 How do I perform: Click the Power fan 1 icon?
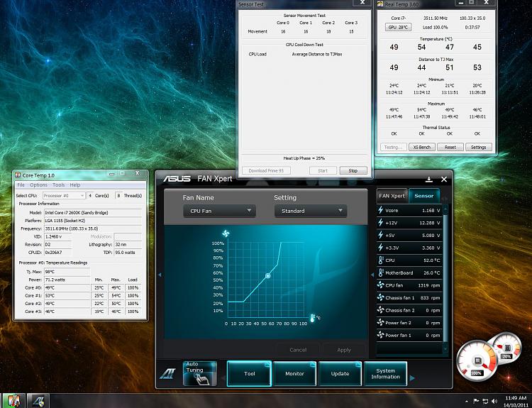point(381,335)
